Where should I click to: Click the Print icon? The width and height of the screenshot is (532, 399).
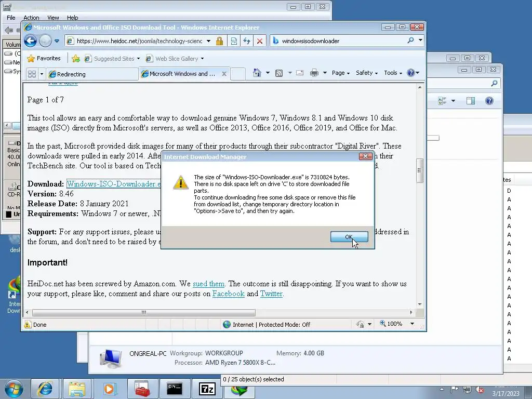click(x=314, y=73)
